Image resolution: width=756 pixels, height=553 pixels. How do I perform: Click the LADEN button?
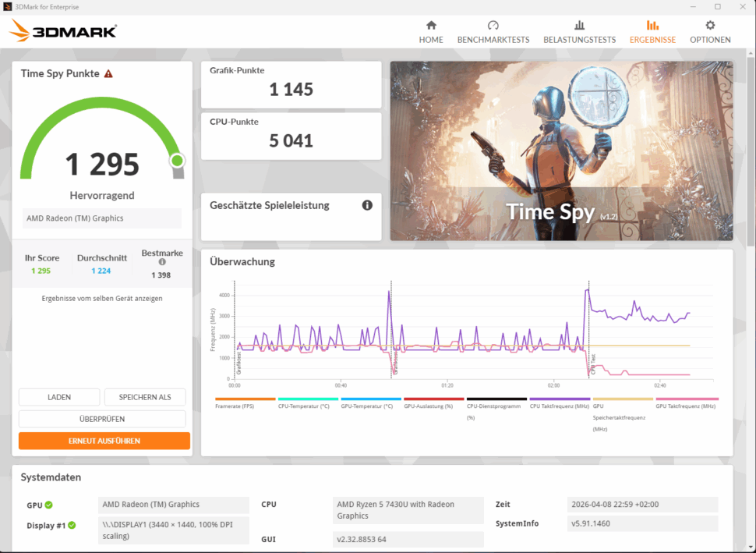(59, 397)
